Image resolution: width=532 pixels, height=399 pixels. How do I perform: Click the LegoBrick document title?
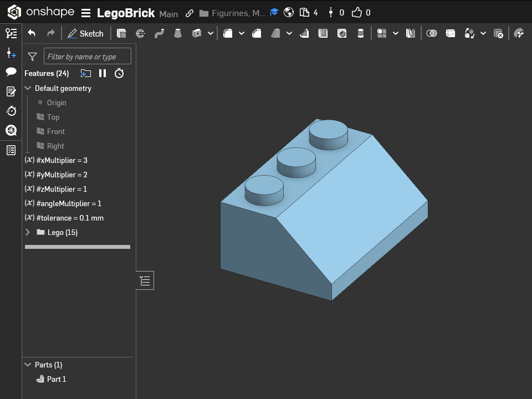click(126, 13)
